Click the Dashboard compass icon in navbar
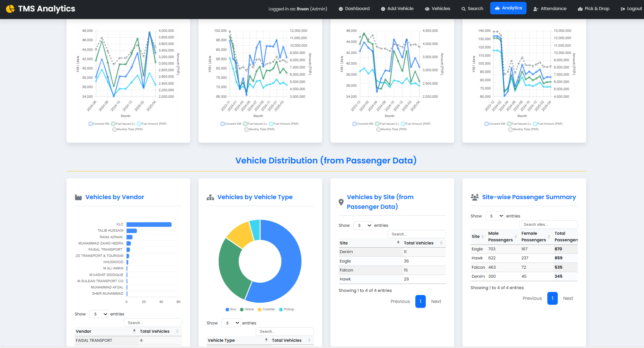644x348 pixels. [x=341, y=8]
